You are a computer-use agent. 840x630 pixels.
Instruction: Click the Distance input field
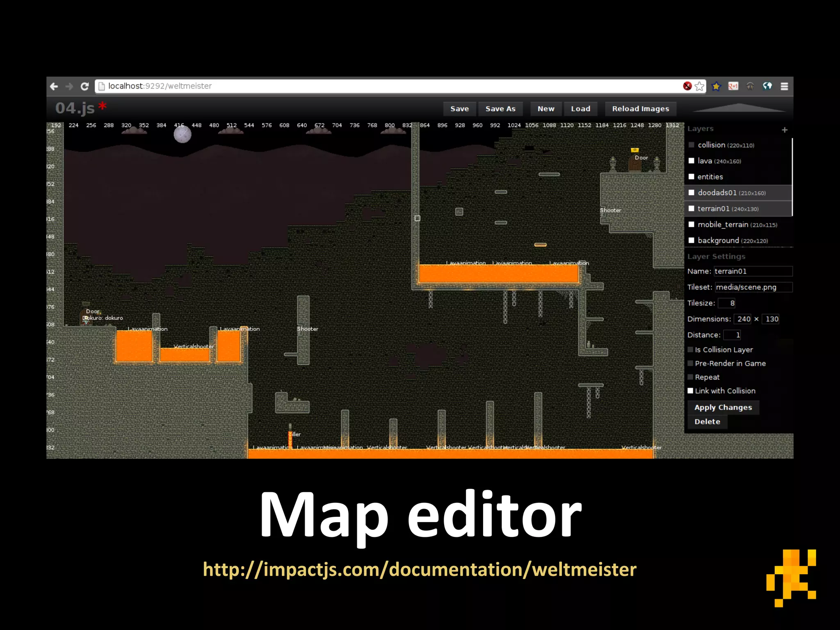pyautogui.click(x=732, y=335)
